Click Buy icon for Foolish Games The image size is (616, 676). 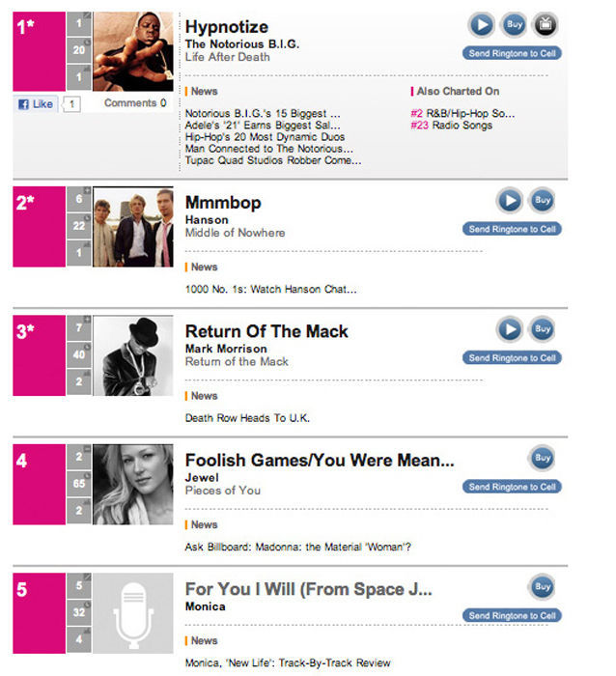coord(542,458)
